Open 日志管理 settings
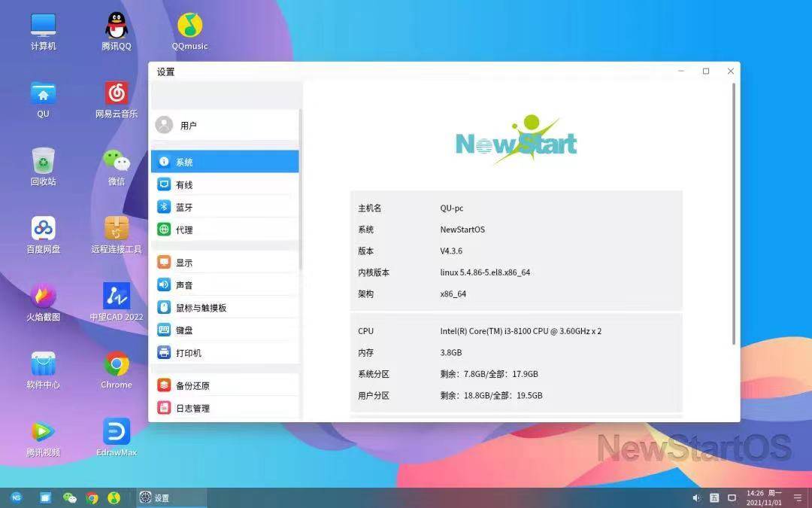812x508 pixels. (x=225, y=408)
